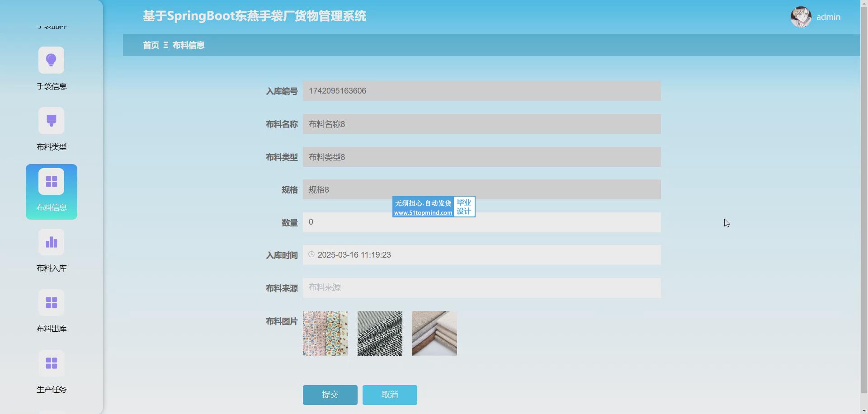This screenshot has height=414, width=868.
Task: Open the admin user menu
Action: [x=828, y=17]
